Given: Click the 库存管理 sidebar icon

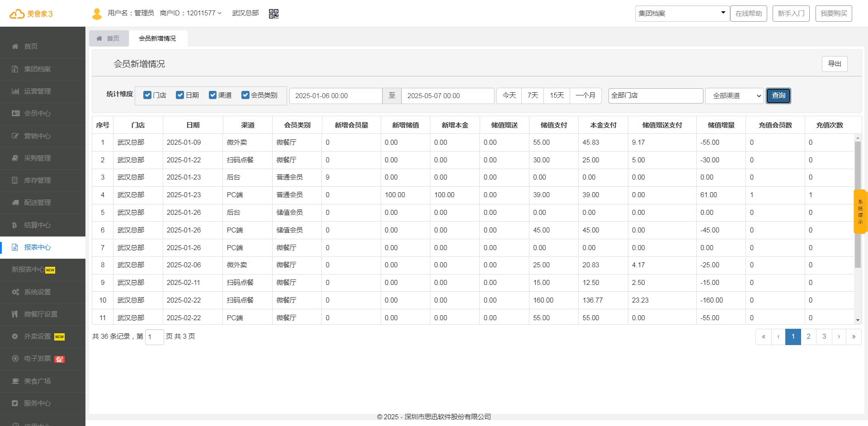Looking at the screenshot, I should (15, 180).
